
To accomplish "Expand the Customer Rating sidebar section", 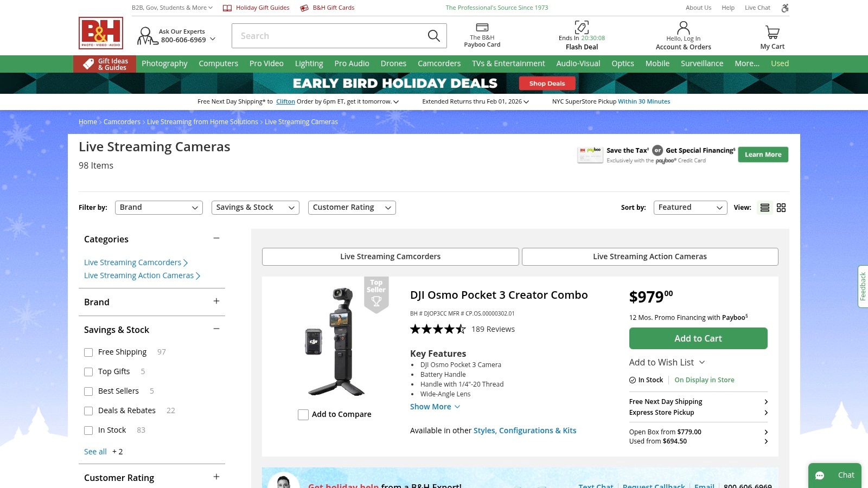I will pos(216,477).
